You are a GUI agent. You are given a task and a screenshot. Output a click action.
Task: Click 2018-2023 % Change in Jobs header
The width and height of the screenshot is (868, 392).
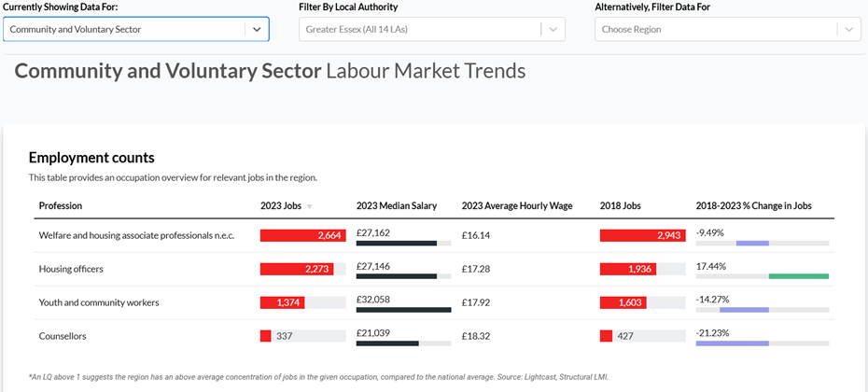tap(755, 205)
